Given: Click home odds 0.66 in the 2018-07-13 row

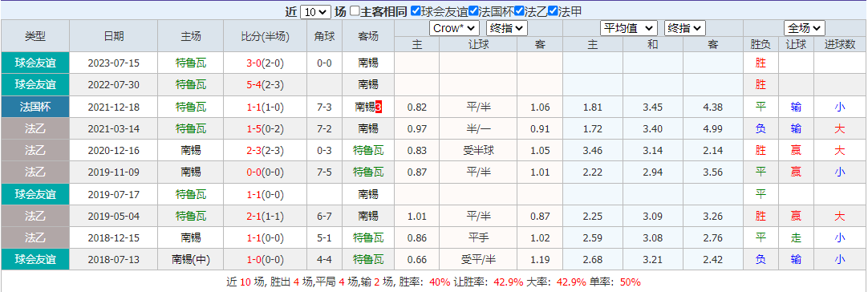Looking at the screenshot, I should 416,259.
